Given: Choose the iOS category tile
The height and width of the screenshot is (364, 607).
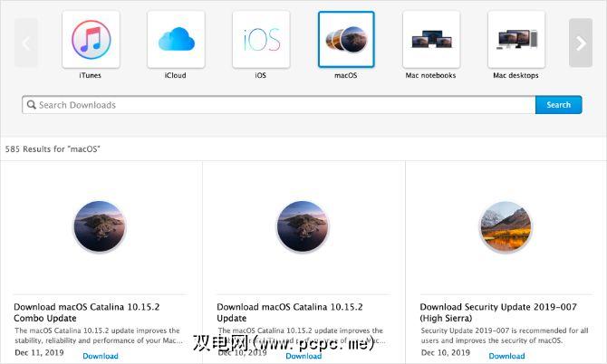Looking at the screenshot, I should click(x=261, y=40).
